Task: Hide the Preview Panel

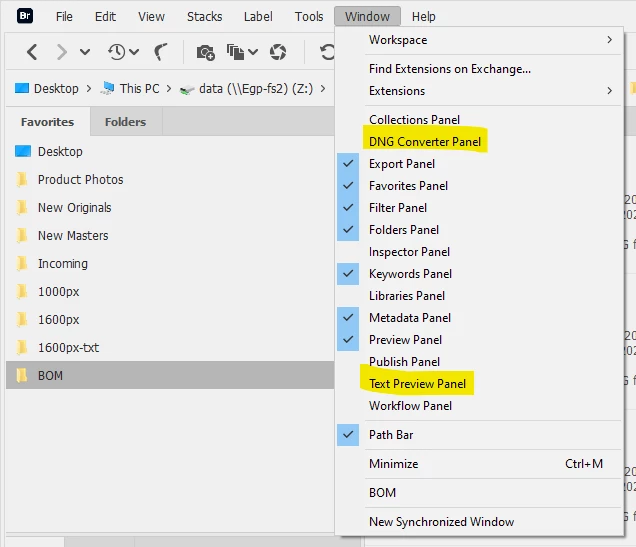Action: pos(479,340)
